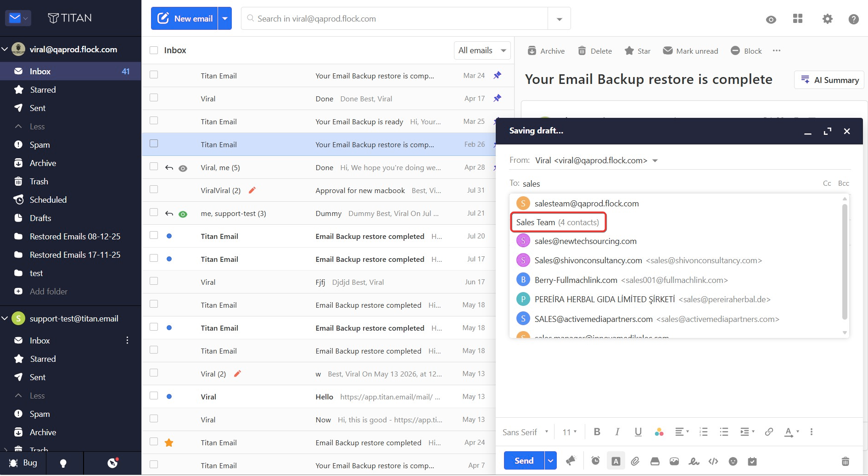Change the Sans Serif font family dropdown
Viewport: 868px width, 476px height.
tap(526, 432)
